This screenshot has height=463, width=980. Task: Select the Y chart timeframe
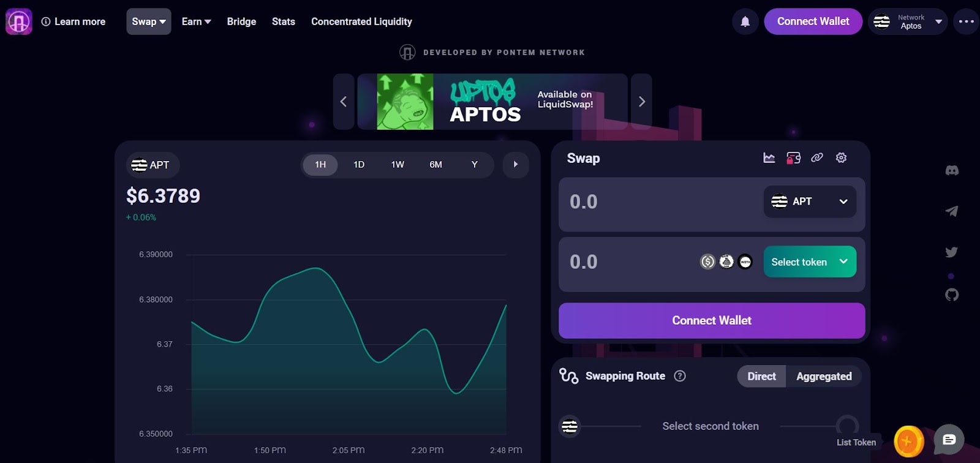pyautogui.click(x=474, y=165)
